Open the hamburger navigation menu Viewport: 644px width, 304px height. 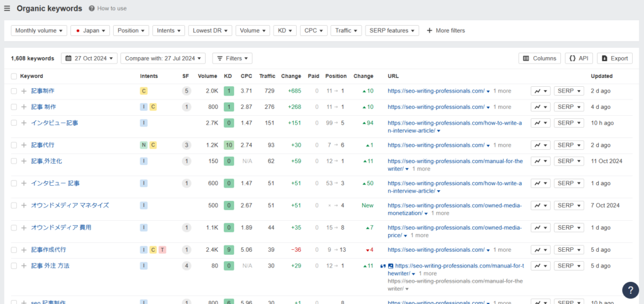[x=8, y=9]
